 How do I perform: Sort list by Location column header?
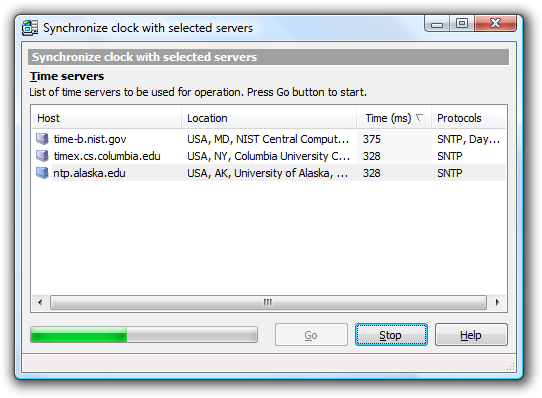click(269, 118)
